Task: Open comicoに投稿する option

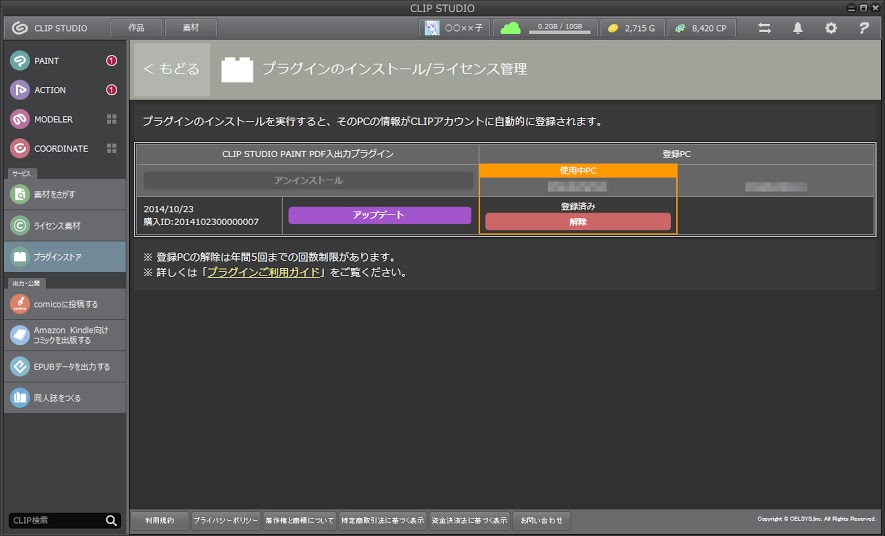Action: (x=65, y=304)
